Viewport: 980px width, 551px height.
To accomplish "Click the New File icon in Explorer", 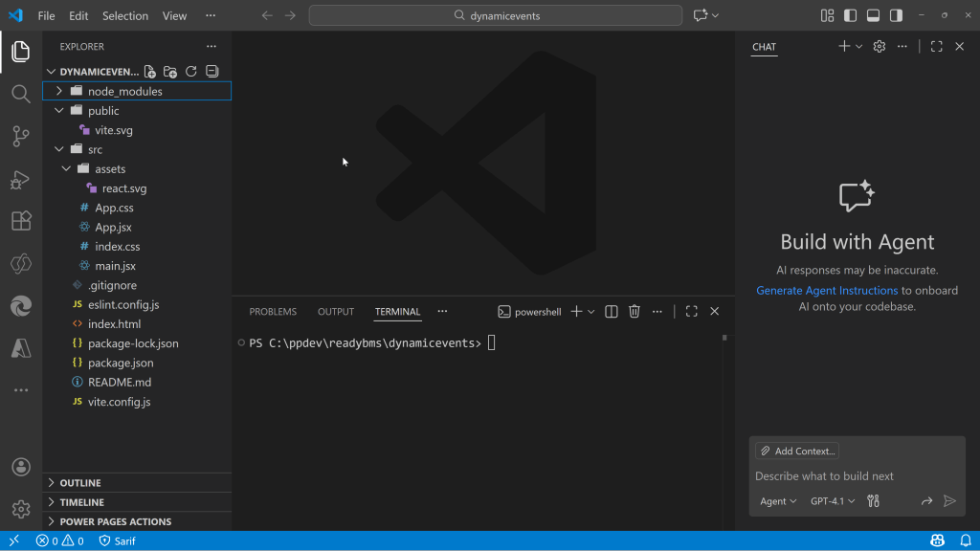I will tap(150, 72).
